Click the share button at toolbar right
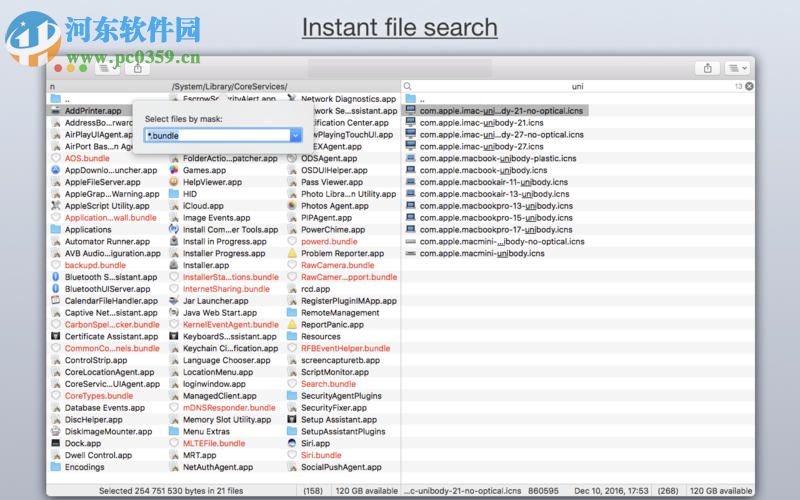Viewport: 800px width, 500px height. [708, 68]
